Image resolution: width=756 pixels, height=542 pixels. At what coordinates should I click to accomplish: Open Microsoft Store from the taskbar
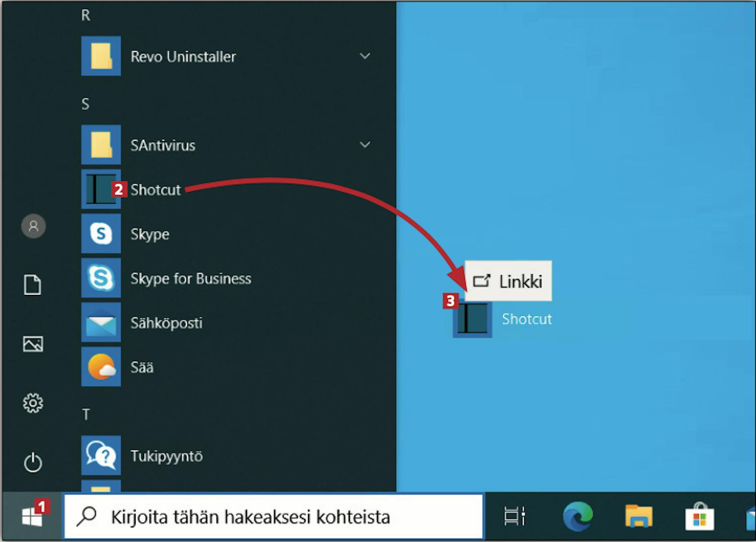pyautogui.click(x=700, y=516)
